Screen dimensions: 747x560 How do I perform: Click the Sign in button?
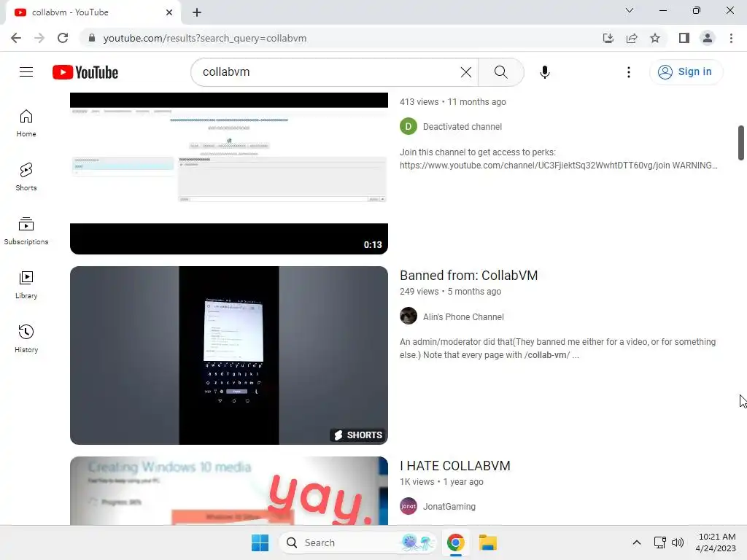coord(686,72)
